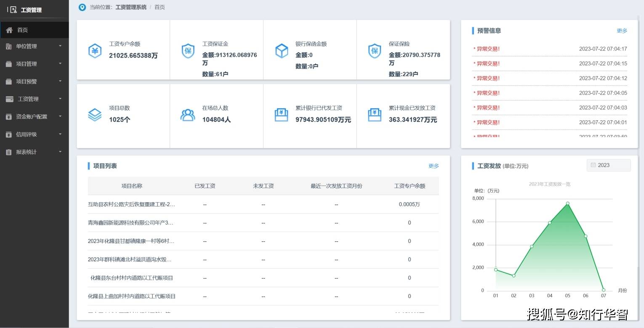644x328 pixels.
Task: Select row 化隆县东台村村内道路以工代赈项目
Action: [x=263, y=278]
